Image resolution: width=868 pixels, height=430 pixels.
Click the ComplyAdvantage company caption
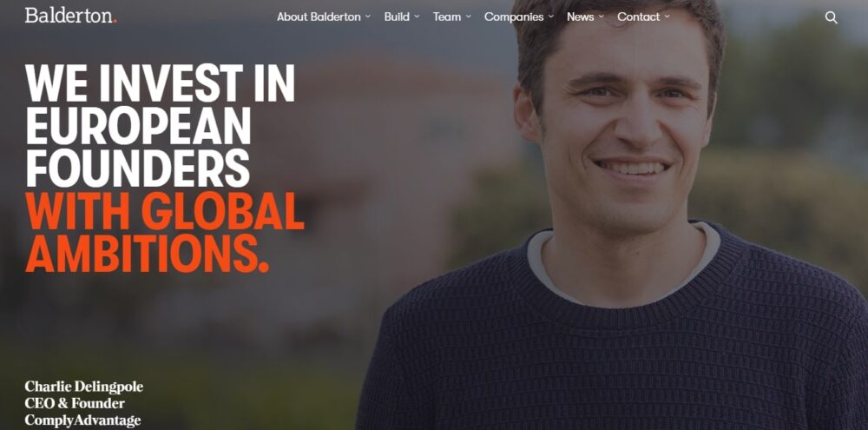(82, 420)
